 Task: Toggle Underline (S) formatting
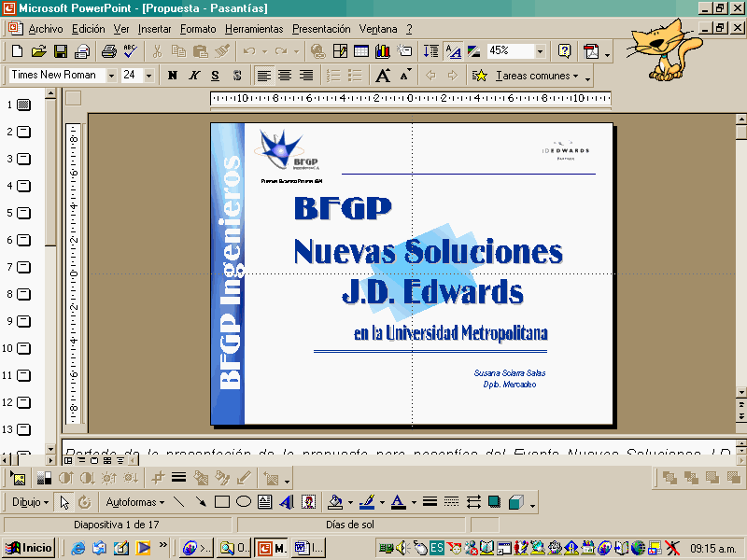click(x=216, y=76)
